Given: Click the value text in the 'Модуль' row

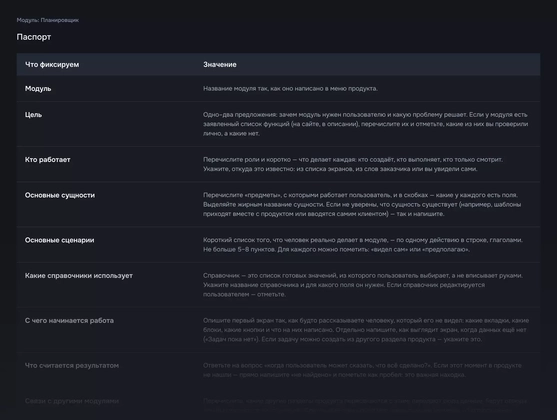Looking at the screenshot, I should point(290,88).
